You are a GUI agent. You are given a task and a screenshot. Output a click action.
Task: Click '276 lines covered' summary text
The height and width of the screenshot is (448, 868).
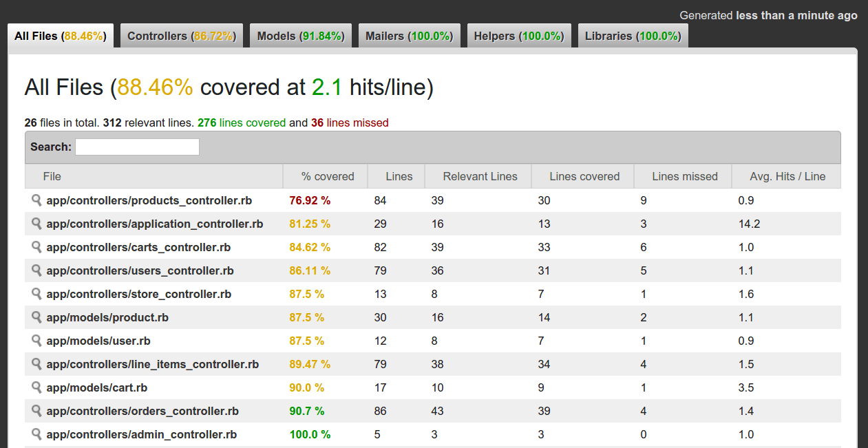242,122
